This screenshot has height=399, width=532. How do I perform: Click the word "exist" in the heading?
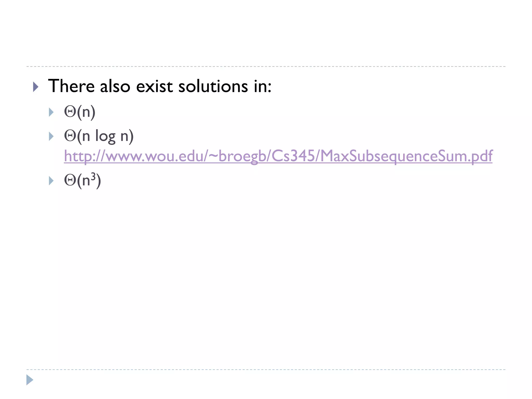(x=154, y=86)
